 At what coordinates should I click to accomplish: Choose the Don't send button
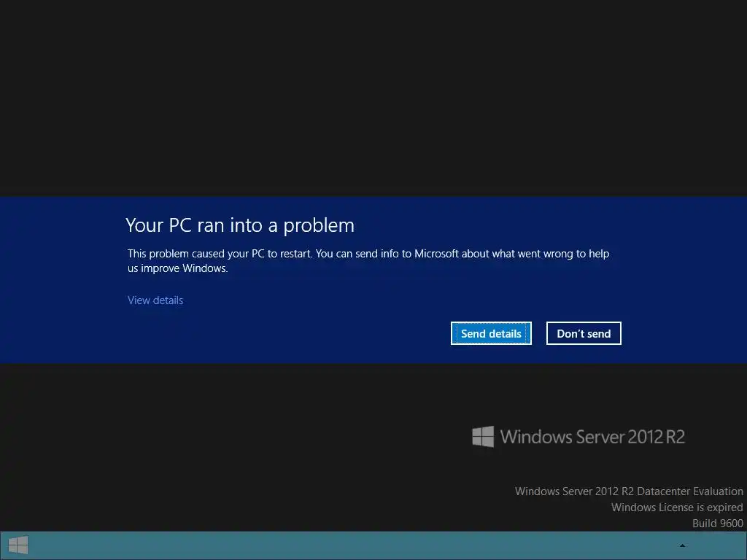pos(584,333)
